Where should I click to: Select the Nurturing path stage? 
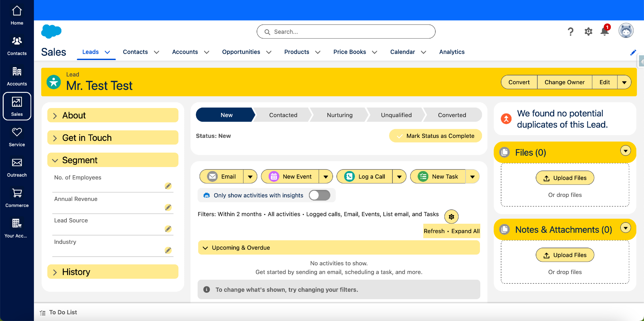(x=340, y=115)
